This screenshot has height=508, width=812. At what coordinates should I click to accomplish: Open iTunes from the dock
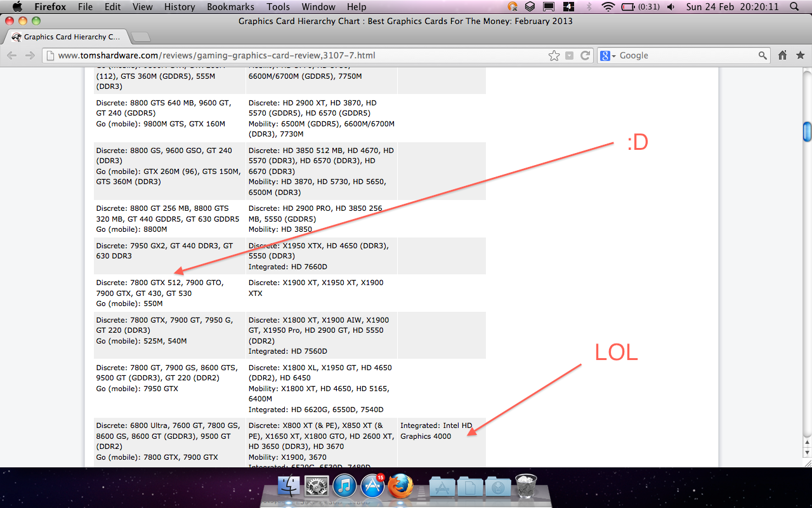pyautogui.click(x=344, y=487)
